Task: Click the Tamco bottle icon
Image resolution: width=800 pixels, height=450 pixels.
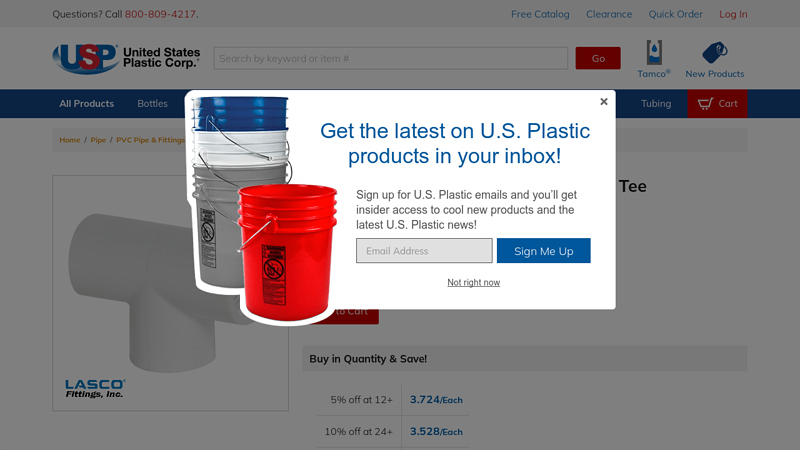Action: (x=654, y=52)
